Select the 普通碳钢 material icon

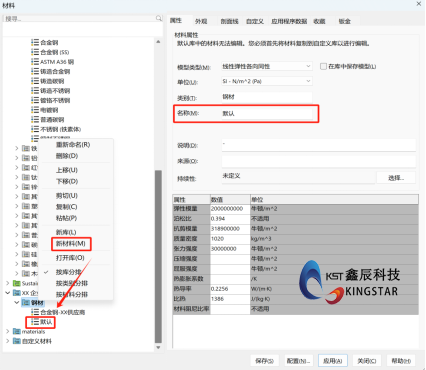[x=35, y=120]
